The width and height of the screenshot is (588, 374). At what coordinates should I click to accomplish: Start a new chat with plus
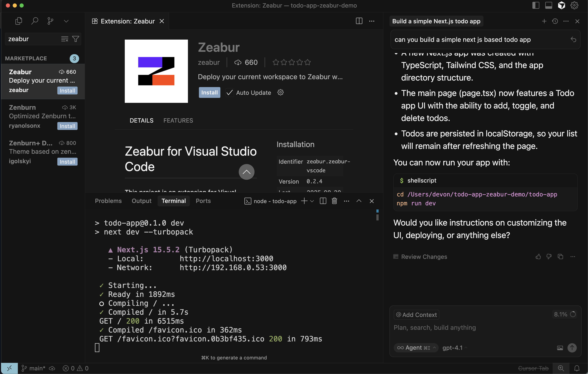pos(544,21)
